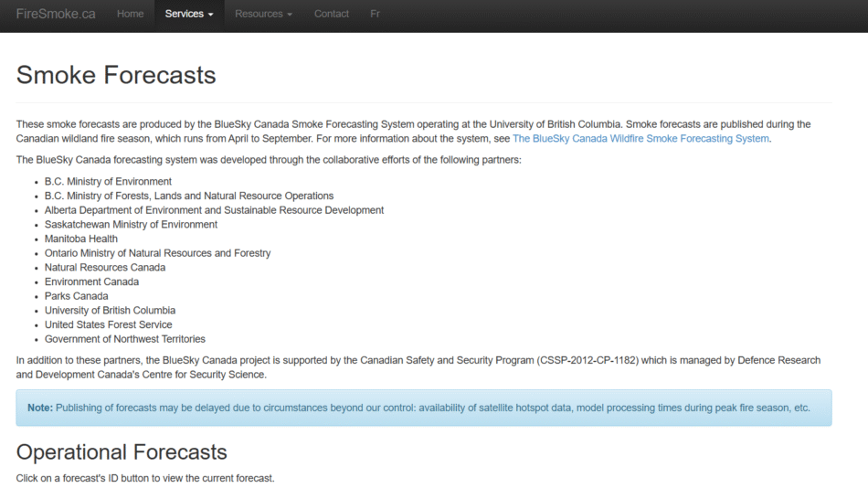Click the forecast ID button instruction text
868x488 pixels.
[x=145, y=478]
